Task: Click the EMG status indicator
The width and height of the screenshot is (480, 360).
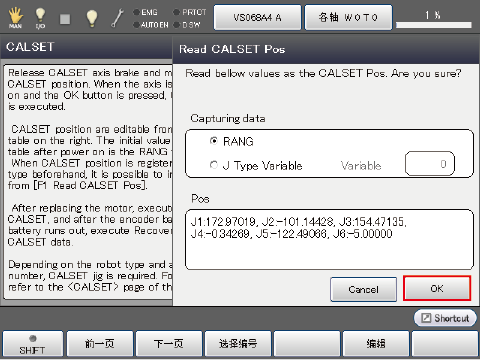Action: tap(145, 12)
